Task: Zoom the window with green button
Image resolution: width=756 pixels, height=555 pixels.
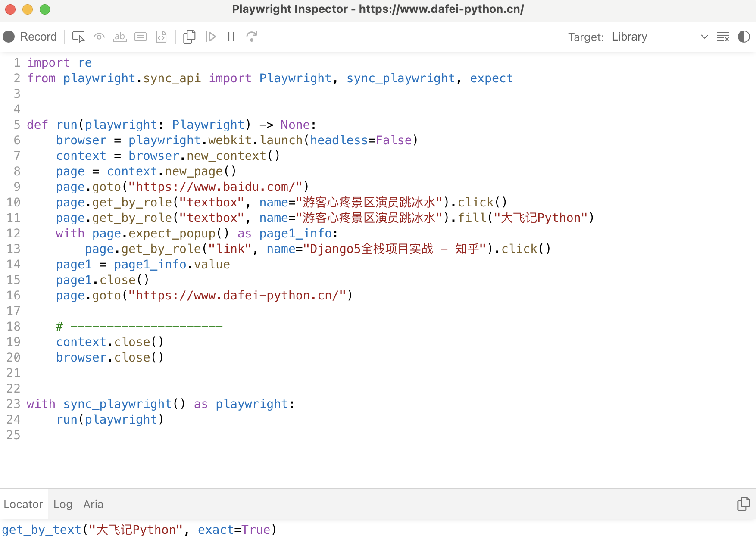Action: click(45, 9)
